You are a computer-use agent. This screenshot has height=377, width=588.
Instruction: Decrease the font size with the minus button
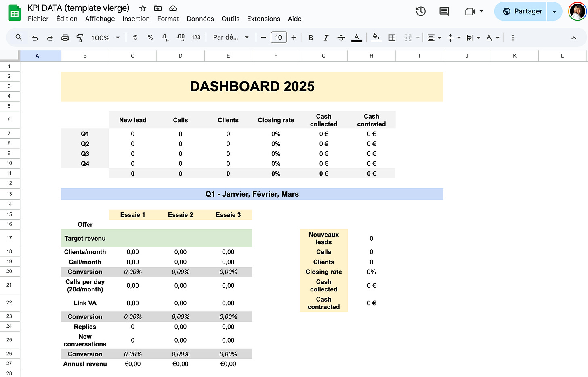263,38
